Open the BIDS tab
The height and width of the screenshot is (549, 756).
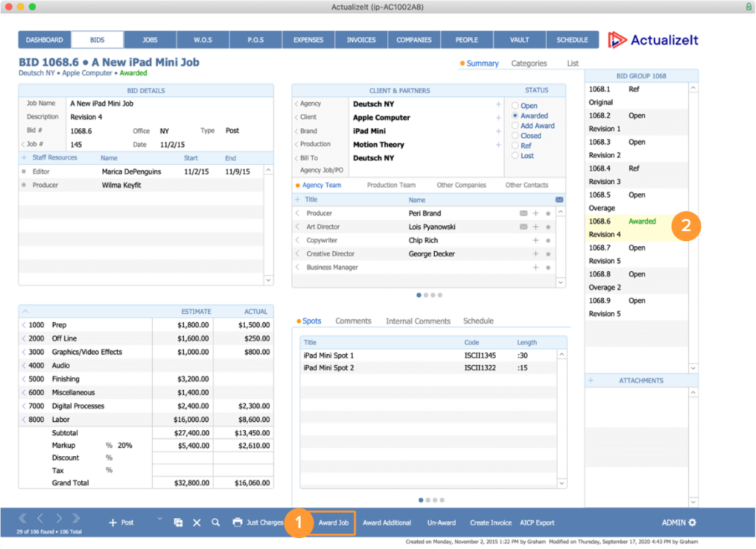click(x=97, y=40)
